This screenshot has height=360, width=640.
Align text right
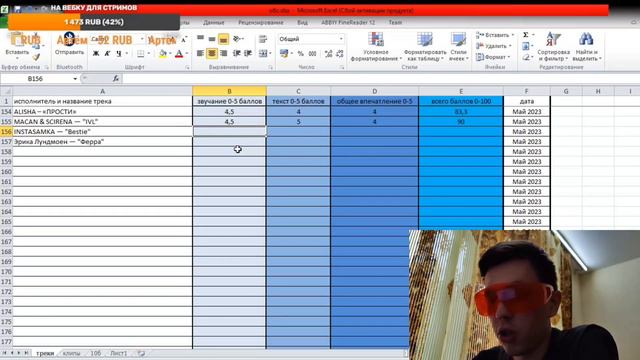(223, 53)
